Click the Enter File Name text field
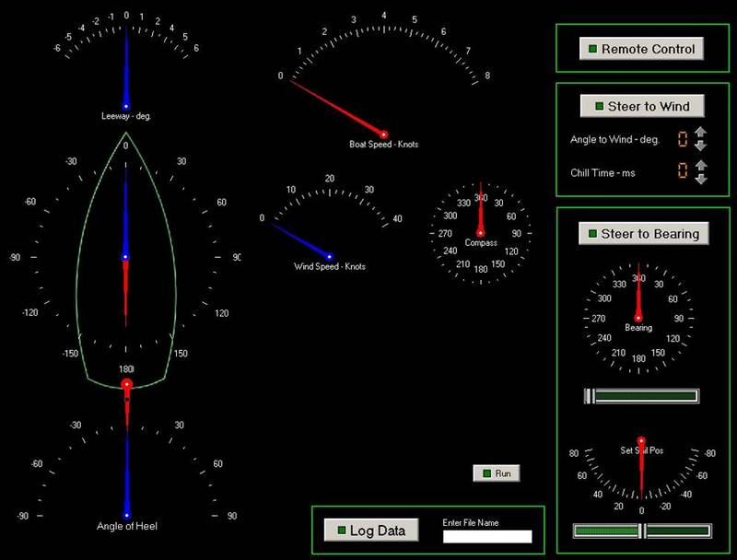The height and width of the screenshot is (560, 737). (x=487, y=536)
